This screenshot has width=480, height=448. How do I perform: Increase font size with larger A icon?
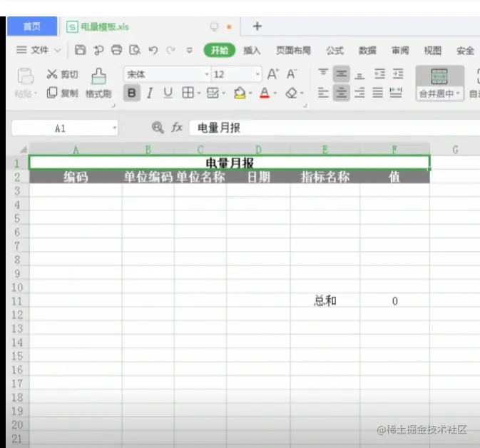[x=272, y=74]
